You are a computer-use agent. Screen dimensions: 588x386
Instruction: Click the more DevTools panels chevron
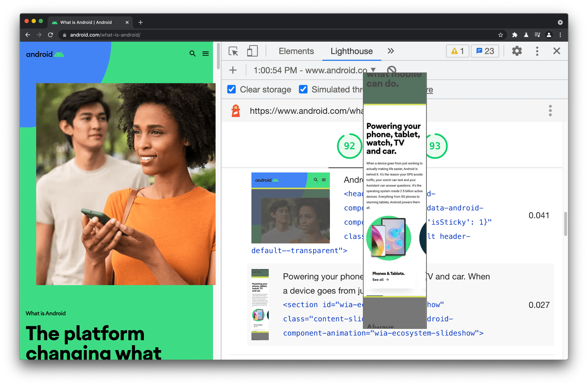tap(390, 51)
